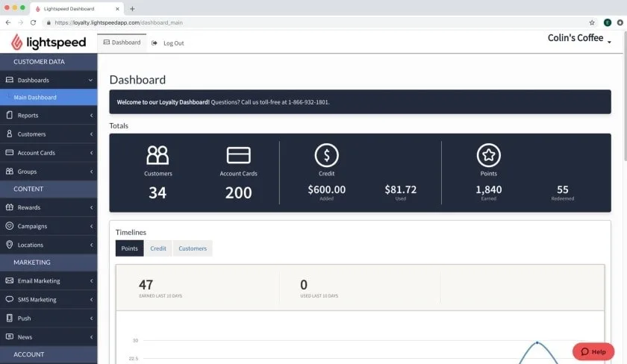Click the Log Out link

pyautogui.click(x=173, y=43)
